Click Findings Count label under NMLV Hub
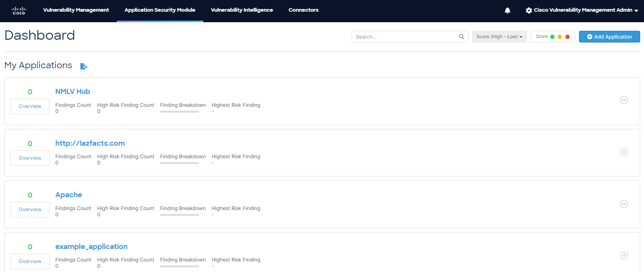 point(73,105)
